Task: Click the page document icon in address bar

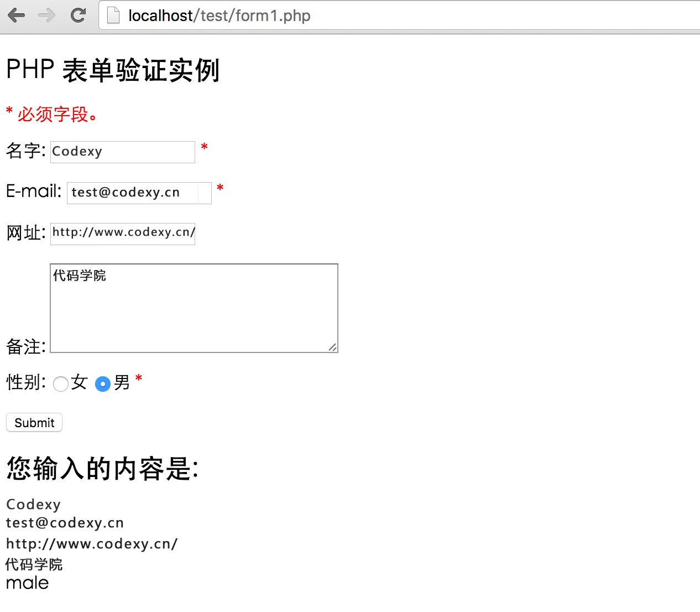Action: click(x=113, y=15)
